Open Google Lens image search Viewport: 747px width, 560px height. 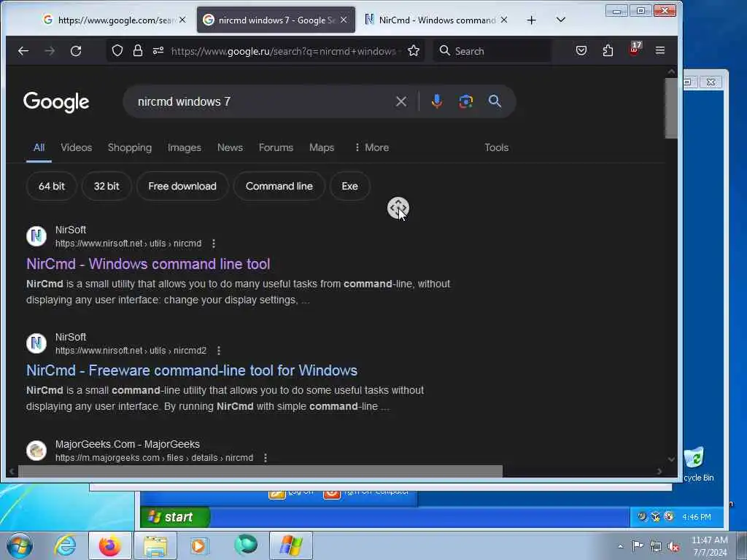pos(465,101)
